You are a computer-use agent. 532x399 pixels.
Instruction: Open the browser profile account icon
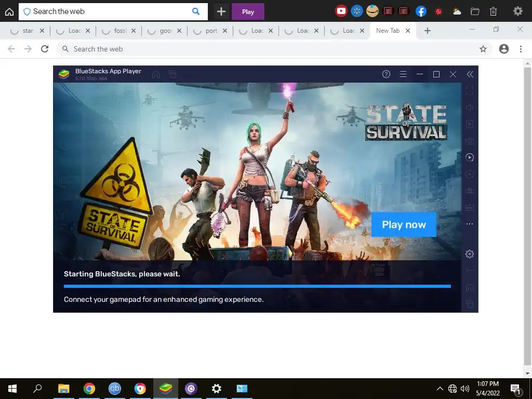point(504,49)
